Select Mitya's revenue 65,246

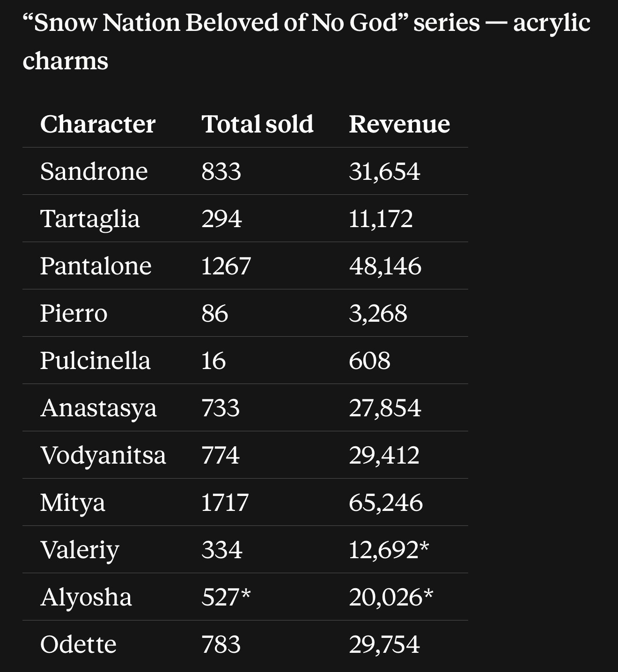pos(386,502)
